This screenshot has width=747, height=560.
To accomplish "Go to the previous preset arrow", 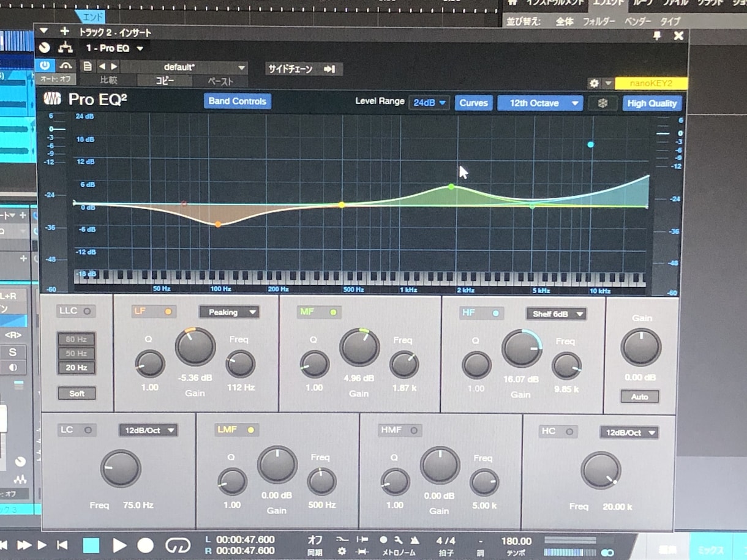I will 102,67.
